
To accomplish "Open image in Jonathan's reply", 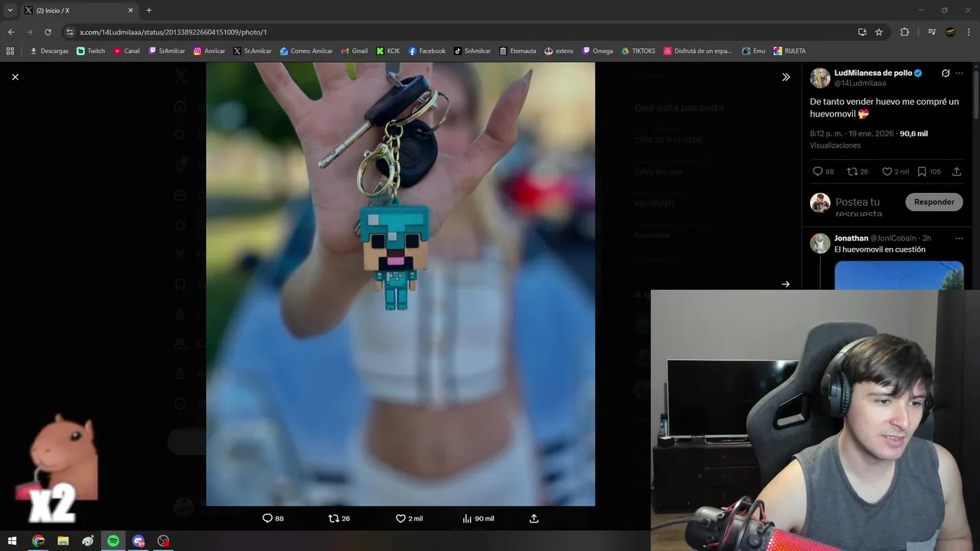I will point(899,275).
